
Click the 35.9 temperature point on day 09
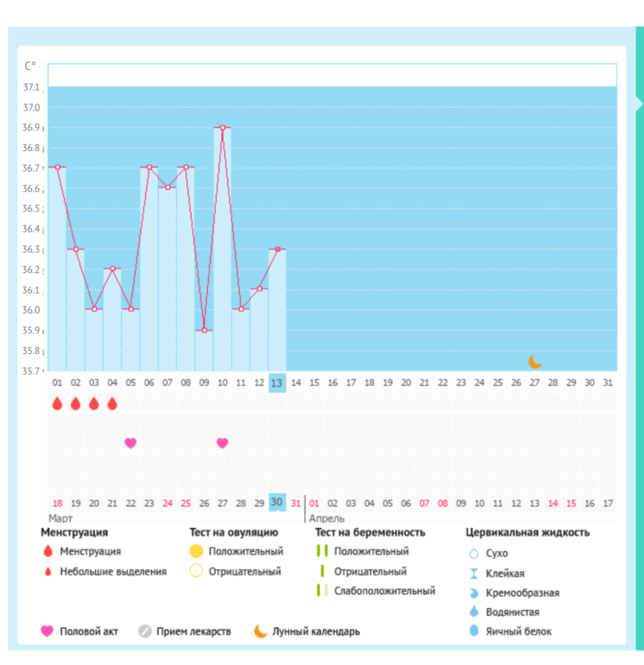(204, 330)
